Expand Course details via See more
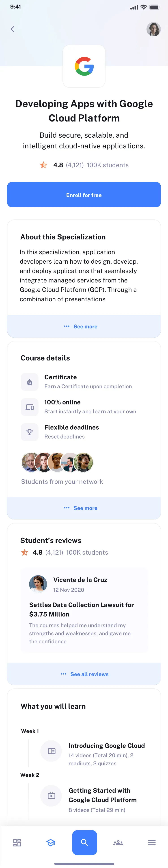This screenshot has height=868, width=168. point(84,508)
